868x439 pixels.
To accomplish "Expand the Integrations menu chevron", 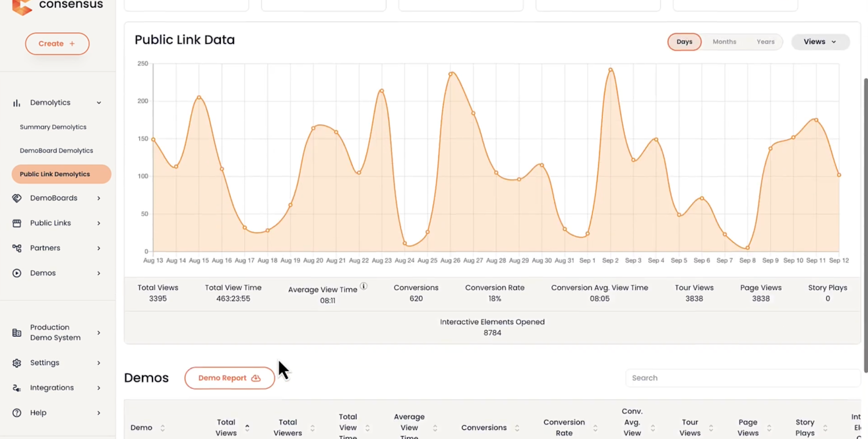I will 99,388.
